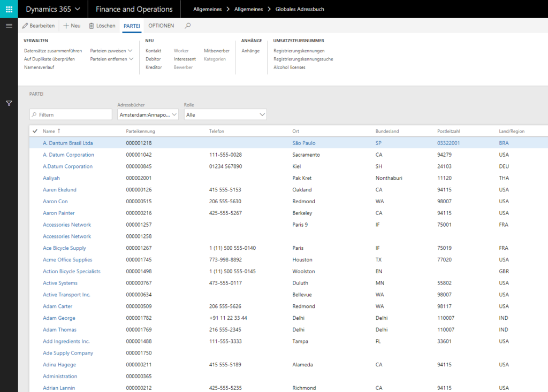The height and width of the screenshot is (392, 548).
Task: Click Registrierungskennungen in the ribbon
Action: tap(299, 51)
